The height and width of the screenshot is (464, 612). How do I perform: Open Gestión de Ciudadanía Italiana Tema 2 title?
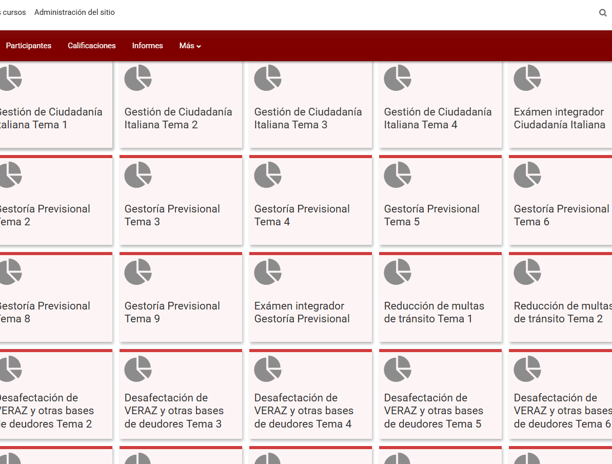(178, 118)
